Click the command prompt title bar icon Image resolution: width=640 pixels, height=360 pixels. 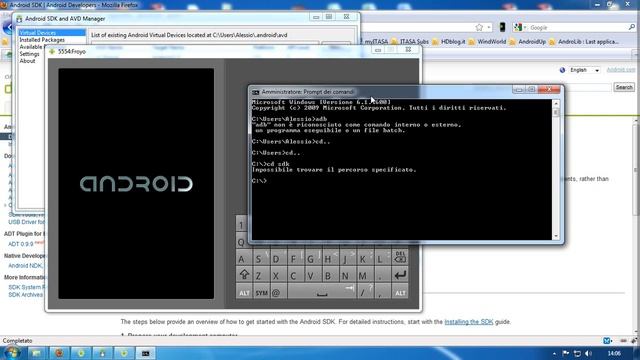[256, 92]
